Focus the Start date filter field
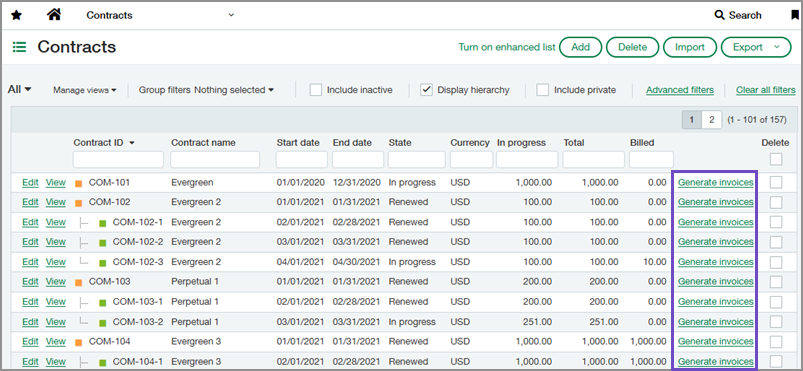The height and width of the screenshot is (371, 803). click(x=302, y=159)
